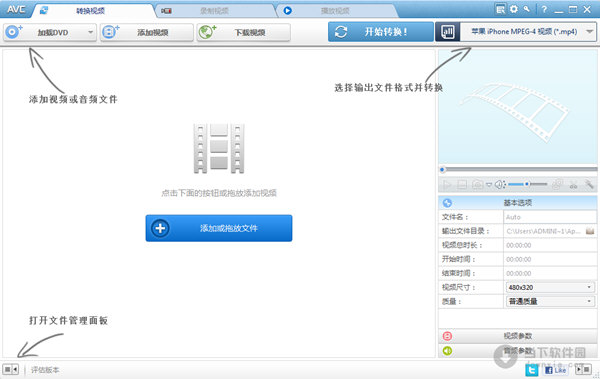Click the Twitter share icon
600x379 pixels.
click(x=532, y=370)
